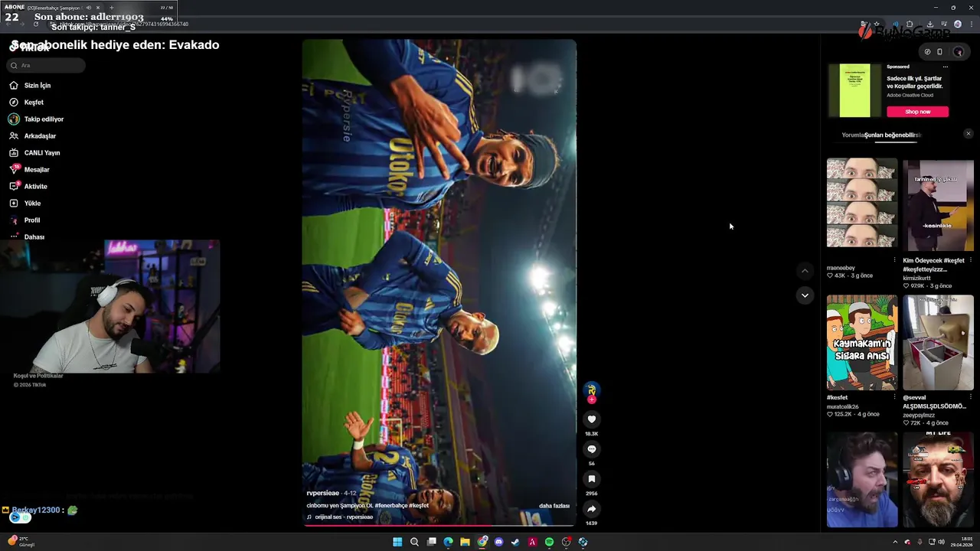Open Aktivite notifications
This screenshot has height=551, width=980.
pyautogui.click(x=28, y=187)
